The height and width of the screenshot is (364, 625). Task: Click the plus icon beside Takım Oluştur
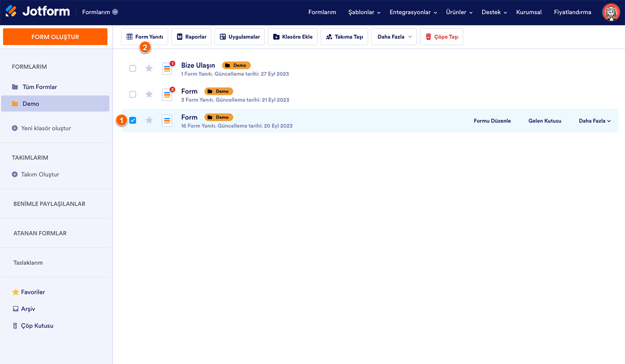tap(15, 174)
